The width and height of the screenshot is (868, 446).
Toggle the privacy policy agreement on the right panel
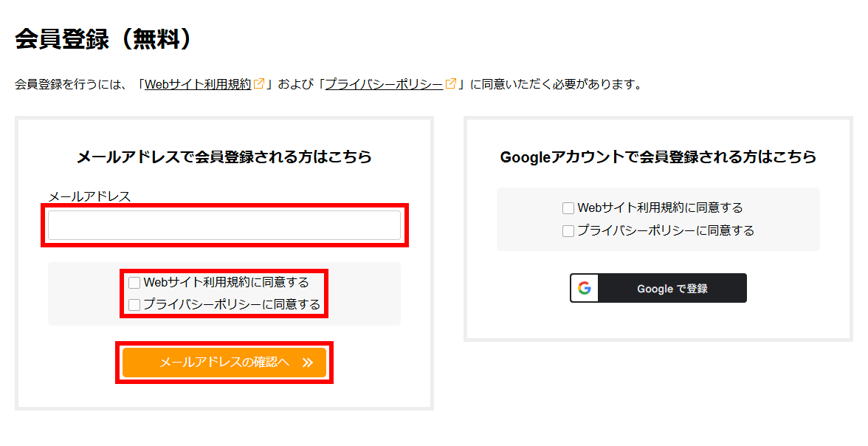tap(568, 230)
